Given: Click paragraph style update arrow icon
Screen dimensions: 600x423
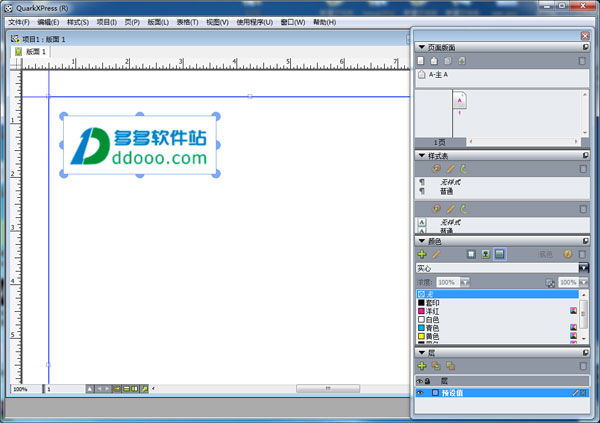Looking at the screenshot, I should 464,169.
